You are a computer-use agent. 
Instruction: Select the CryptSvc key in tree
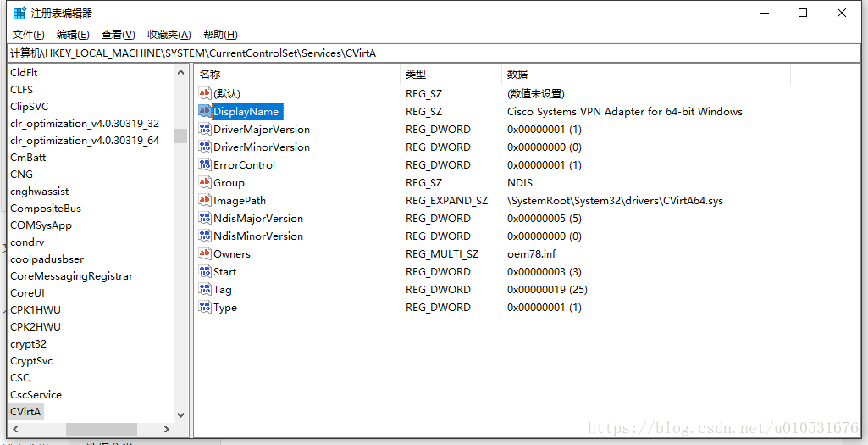click(x=31, y=360)
